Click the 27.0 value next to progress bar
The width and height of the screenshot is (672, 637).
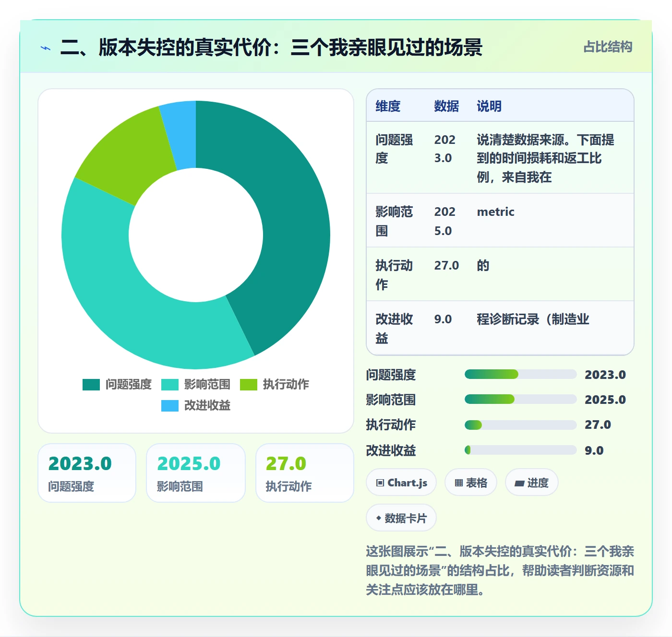(x=598, y=425)
